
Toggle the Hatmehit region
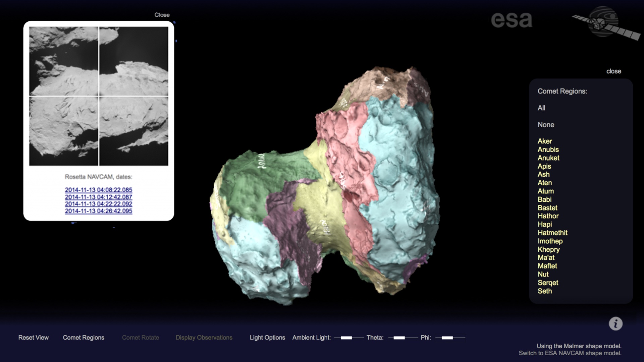pos(552,233)
